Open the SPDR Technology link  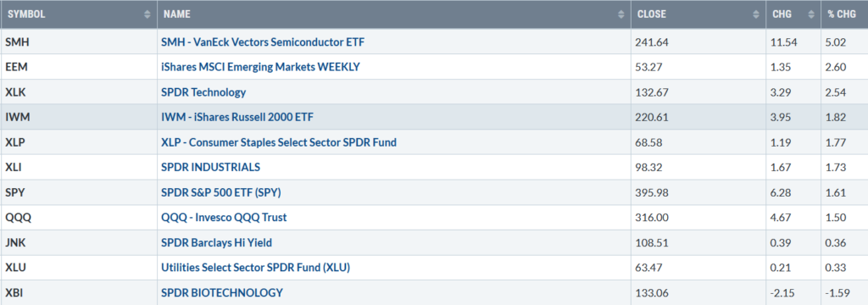point(203,92)
